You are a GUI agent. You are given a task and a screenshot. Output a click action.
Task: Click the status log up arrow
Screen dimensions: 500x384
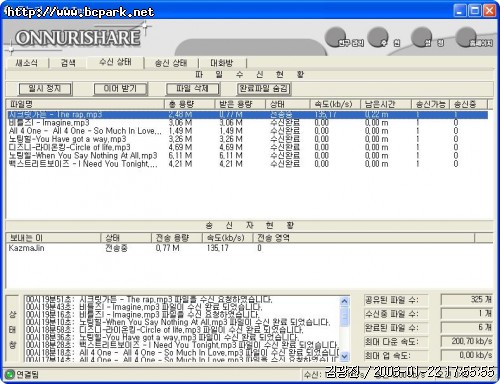(x=344, y=301)
